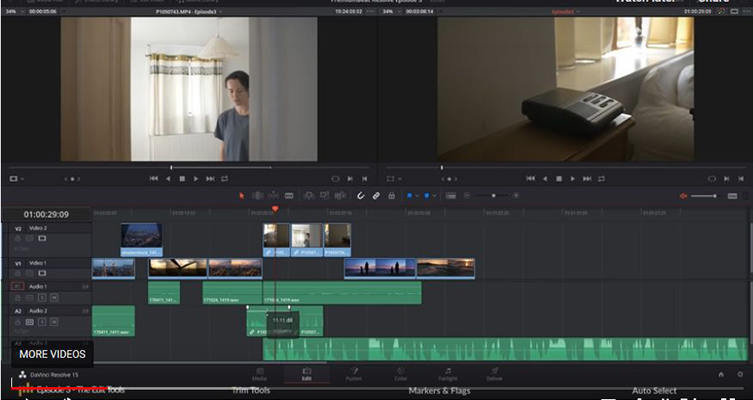Click the Replace Clip toolbar icon
The image size is (753, 400).
[340, 195]
